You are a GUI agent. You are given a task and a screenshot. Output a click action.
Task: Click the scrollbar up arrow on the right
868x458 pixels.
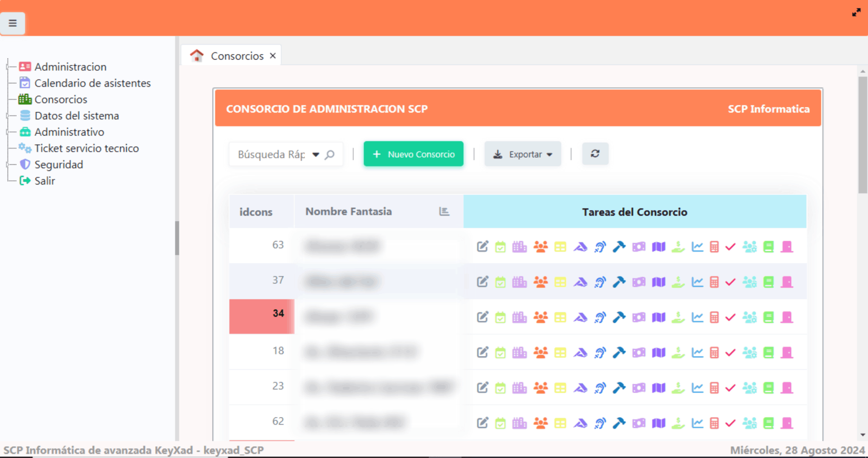[863, 72]
